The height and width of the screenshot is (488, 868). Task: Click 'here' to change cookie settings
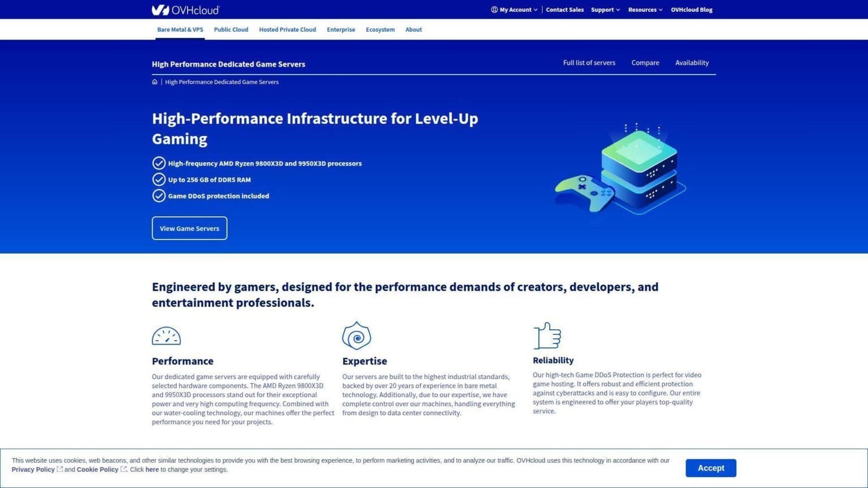pos(152,469)
